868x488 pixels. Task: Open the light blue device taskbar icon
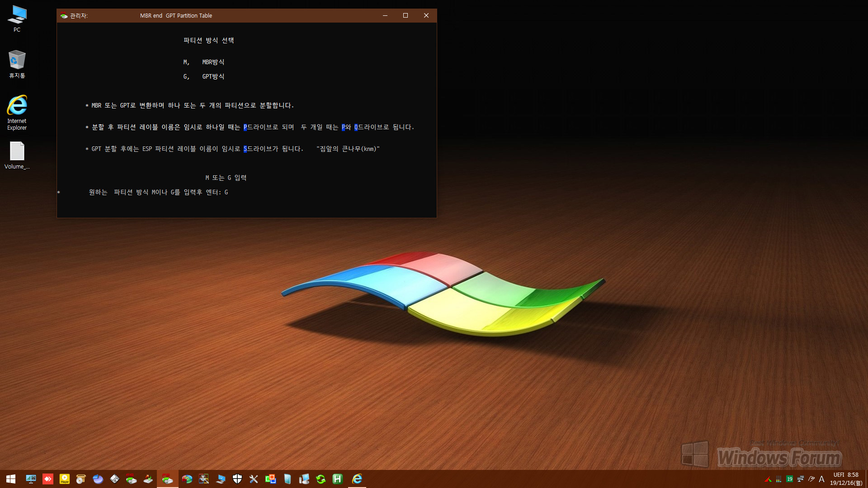click(x=288, y=479)
